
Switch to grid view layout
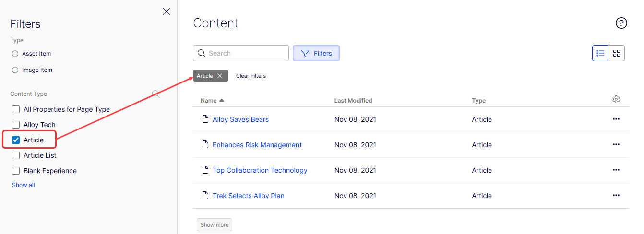click(617, 53)
